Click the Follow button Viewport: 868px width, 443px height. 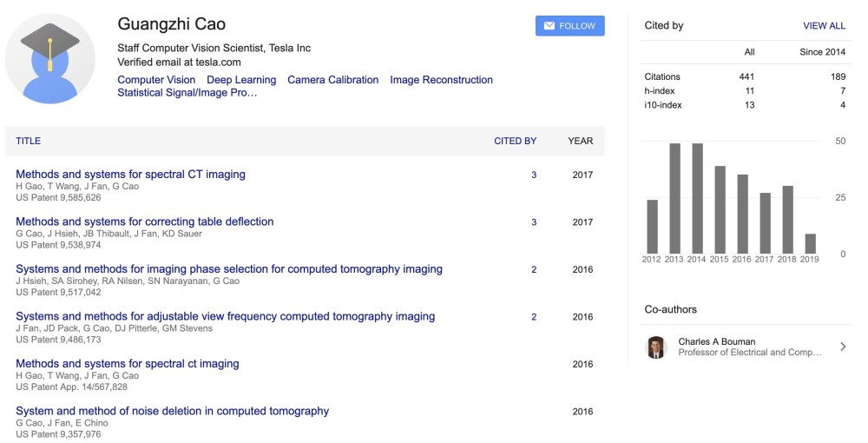click(569, 26)
